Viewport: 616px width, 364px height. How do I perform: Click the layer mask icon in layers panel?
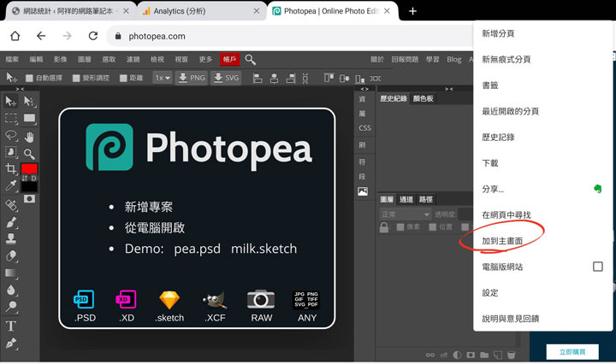click(x=471, y=355)
